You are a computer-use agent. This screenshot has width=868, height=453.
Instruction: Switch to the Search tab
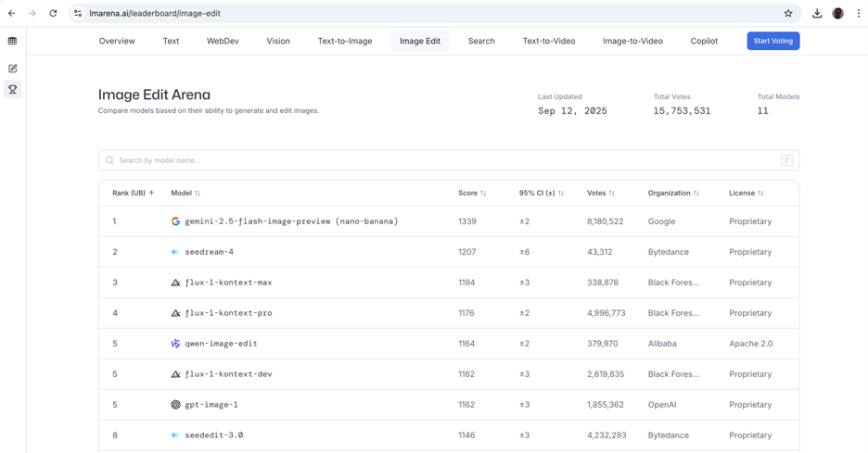click(x=481, y=41)
